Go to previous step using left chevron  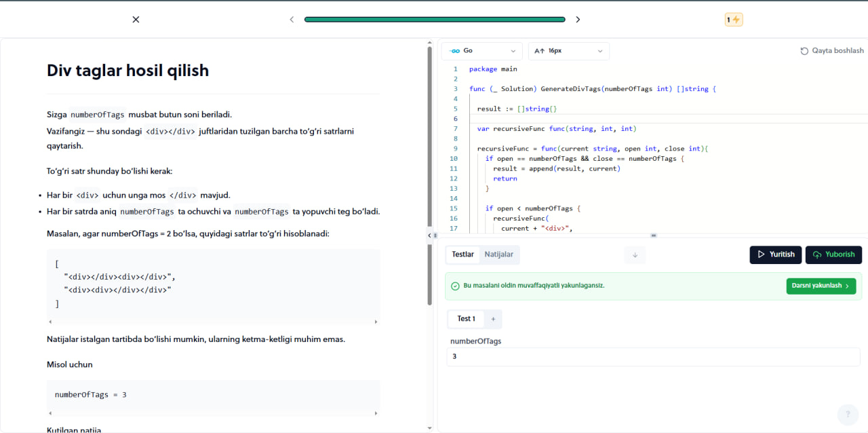[292, 20]
